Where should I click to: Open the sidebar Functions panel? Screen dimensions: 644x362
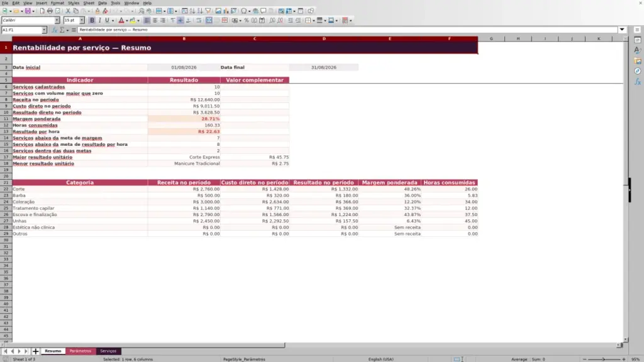coord(638,82)
